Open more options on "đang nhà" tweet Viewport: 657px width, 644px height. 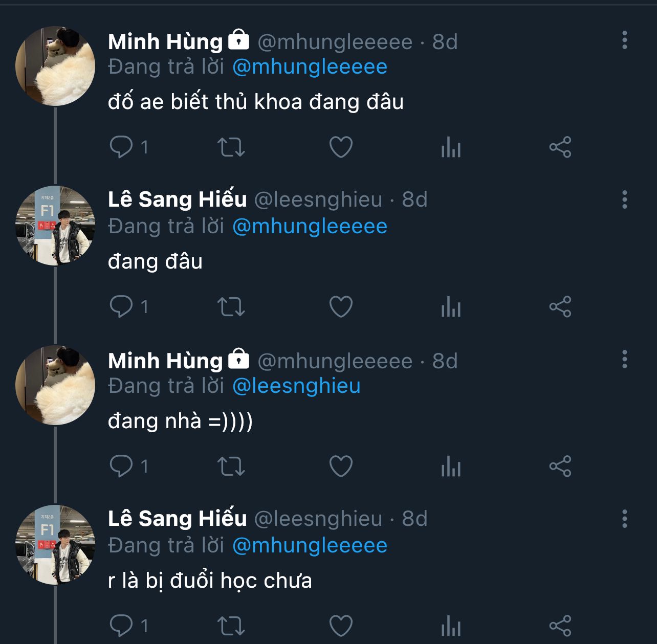click(x=624, y=359)
